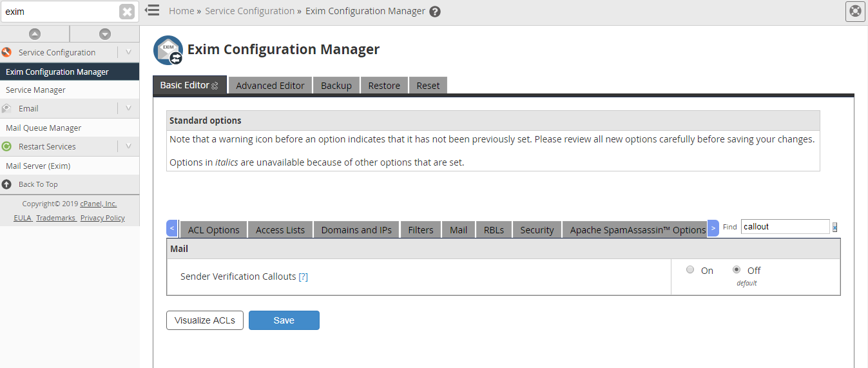
Task: Open the Reset tab
Action: (428, 86)
